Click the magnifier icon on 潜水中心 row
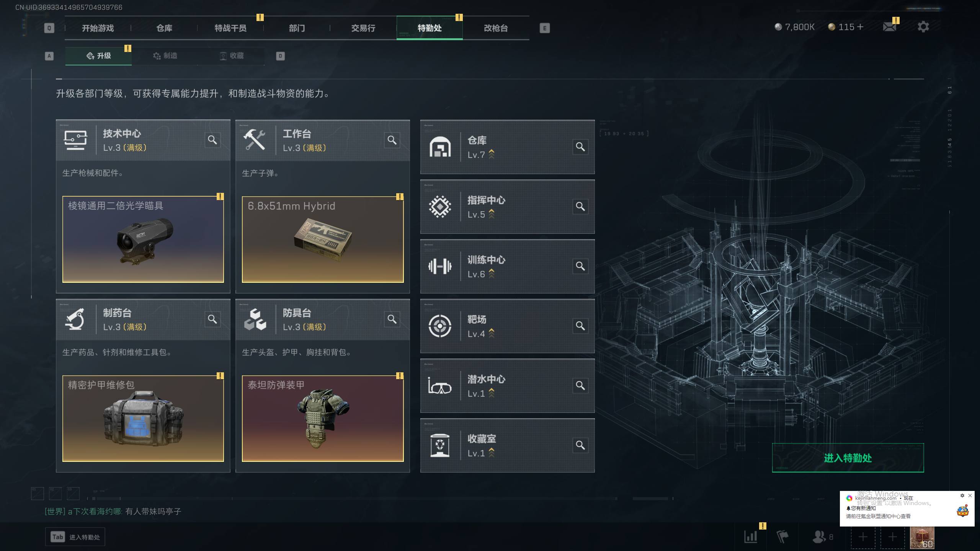The height and width of the screenshot is (551, 980). coord(580,386)
